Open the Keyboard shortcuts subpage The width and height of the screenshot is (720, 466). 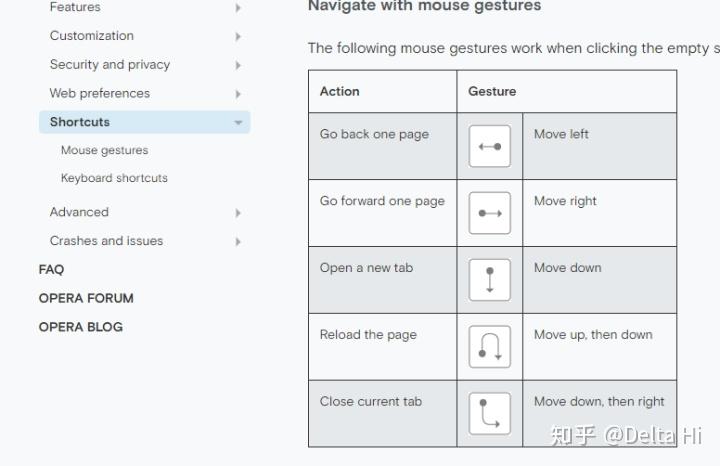(x=114, y=178)
